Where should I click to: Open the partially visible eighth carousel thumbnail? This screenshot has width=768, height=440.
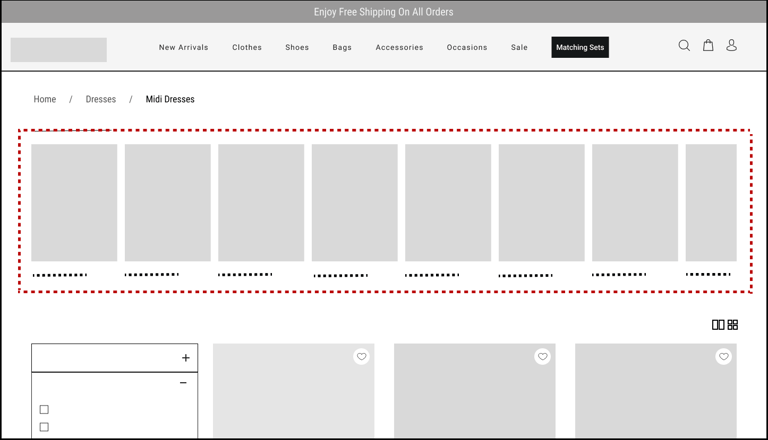(x=711, y=202)
